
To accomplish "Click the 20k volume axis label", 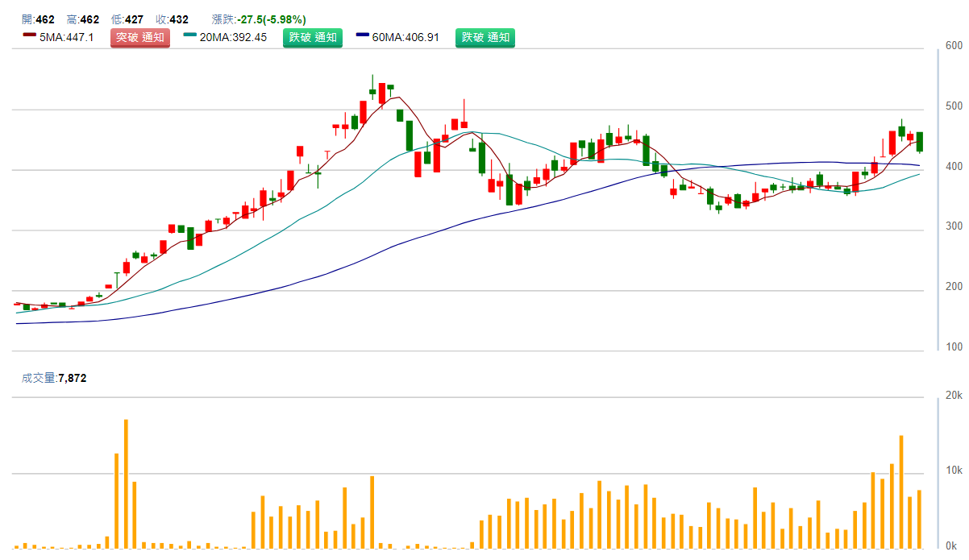I will [x=954, y=396].
